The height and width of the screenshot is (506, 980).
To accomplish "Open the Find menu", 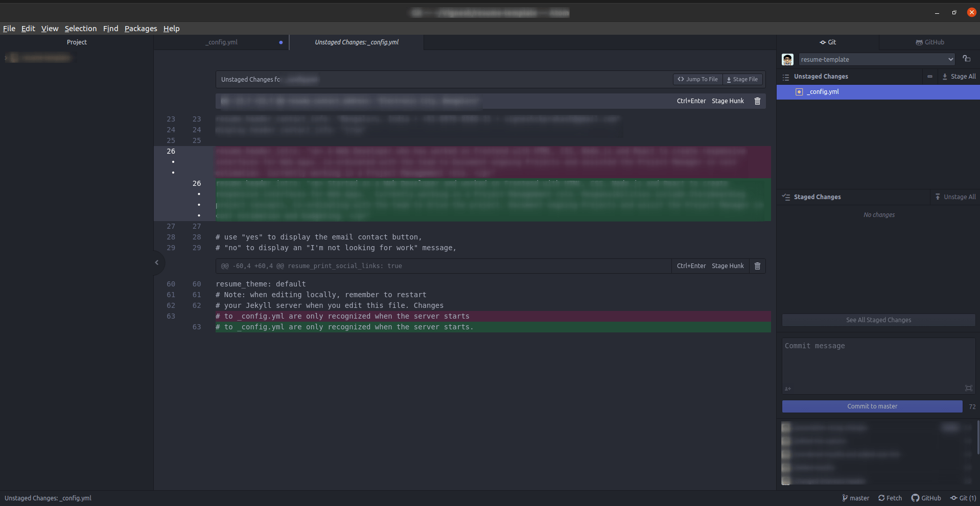I will coord(110,29).
